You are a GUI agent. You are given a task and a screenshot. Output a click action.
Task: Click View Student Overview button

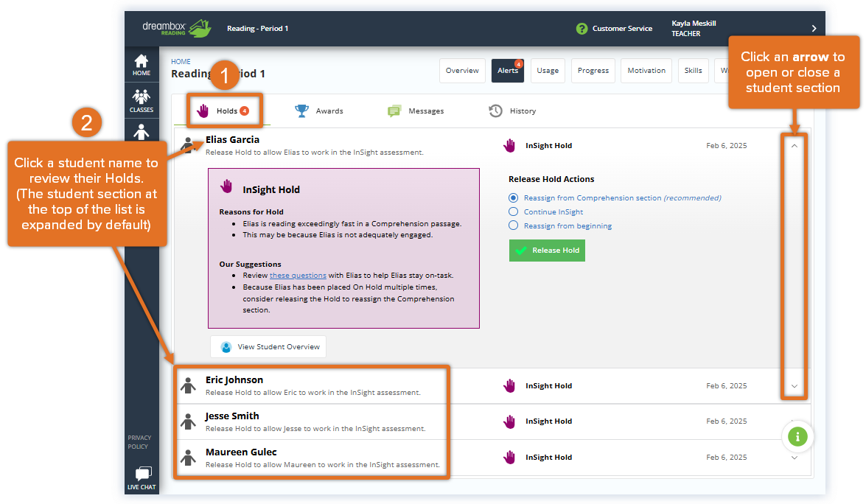268,346
